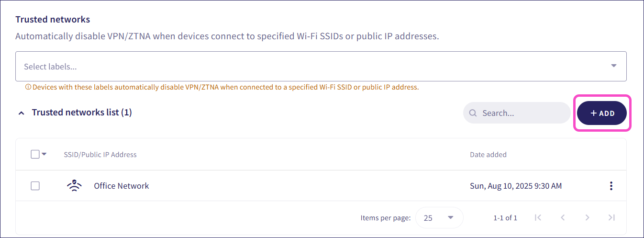Focus the Search networks input field
This screenshot has height=238, width=644.
tap(522, 113)
